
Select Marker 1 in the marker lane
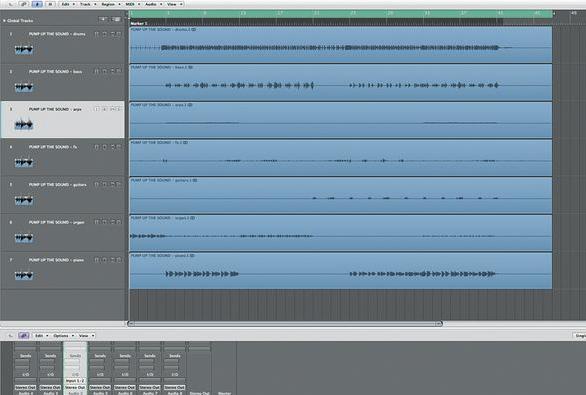(x=139, y=23)
